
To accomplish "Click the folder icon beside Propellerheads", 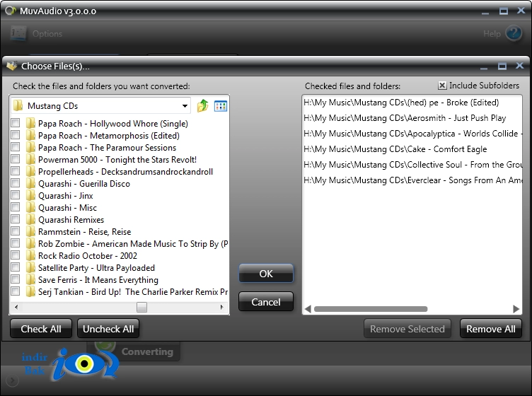I will (x=30, y=171).
